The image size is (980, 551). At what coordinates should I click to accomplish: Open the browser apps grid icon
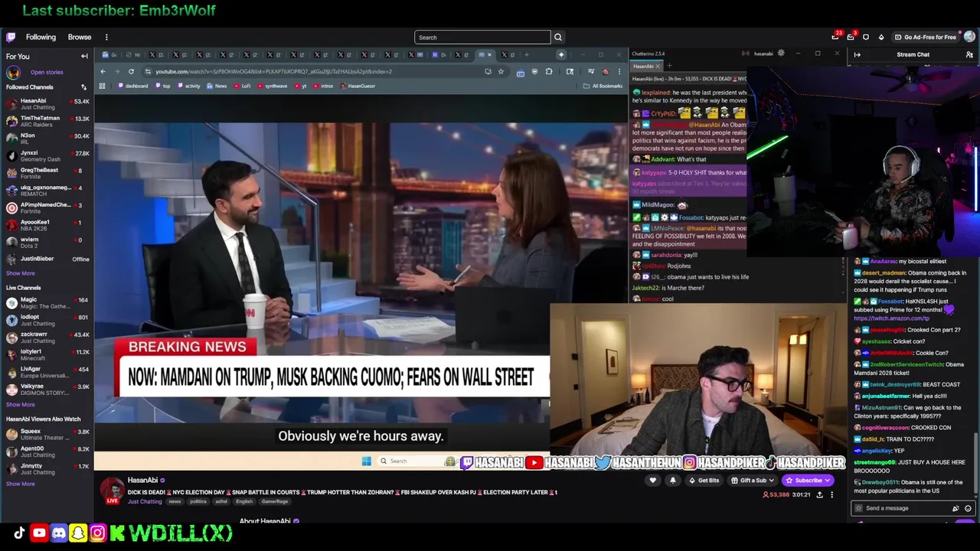[x=103, y=86]
